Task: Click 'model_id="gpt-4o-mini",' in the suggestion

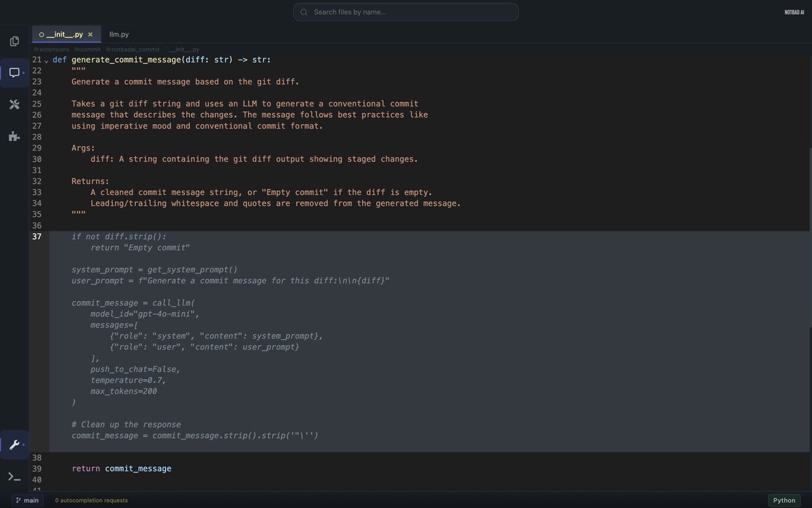Action: 145,314
